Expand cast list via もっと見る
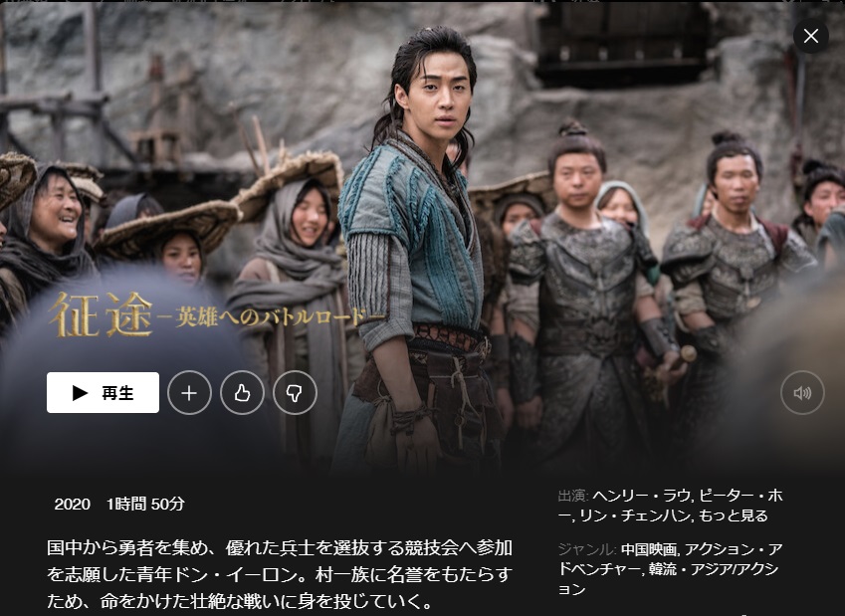Viewport: 845px width, 616px height. (x=734, y=515)
